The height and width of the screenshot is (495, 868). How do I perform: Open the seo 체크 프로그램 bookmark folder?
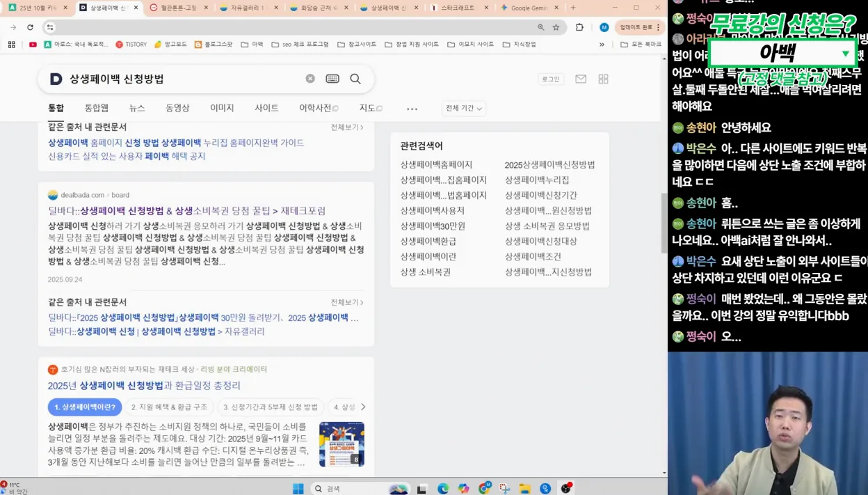[300, 44]
